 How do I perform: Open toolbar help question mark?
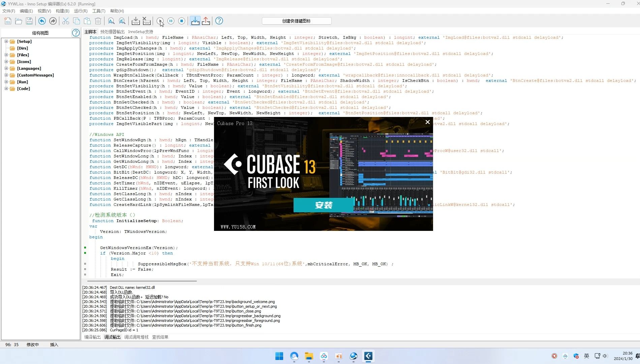click(219, 21)
